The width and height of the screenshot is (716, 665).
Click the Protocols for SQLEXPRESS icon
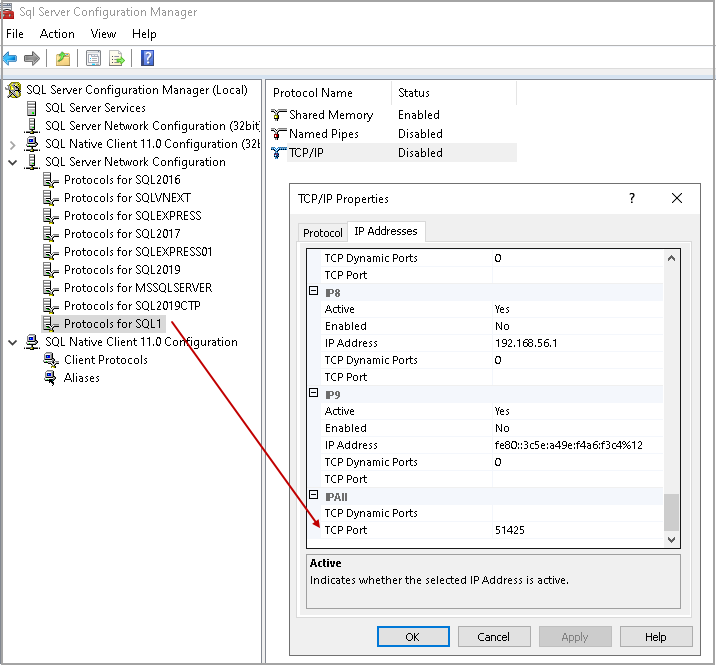[50, 216]
